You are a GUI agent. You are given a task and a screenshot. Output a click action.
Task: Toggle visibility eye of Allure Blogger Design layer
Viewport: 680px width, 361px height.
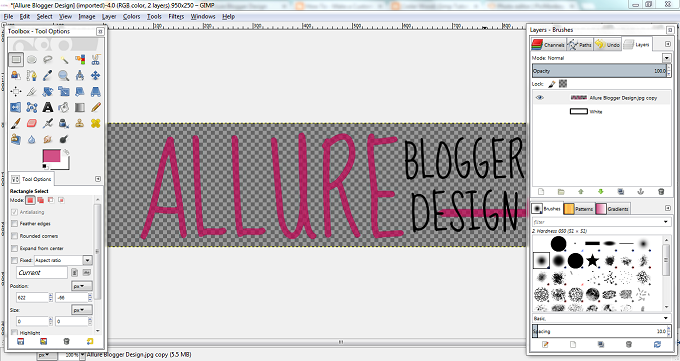point(539,98)
